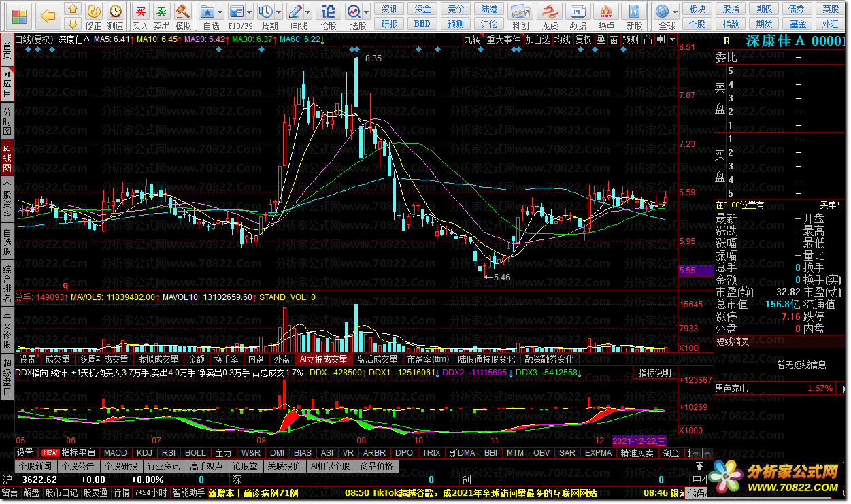Open the 全球 global markets globe icon
This screenshot has height=504, width=851.
coord(662,11)
